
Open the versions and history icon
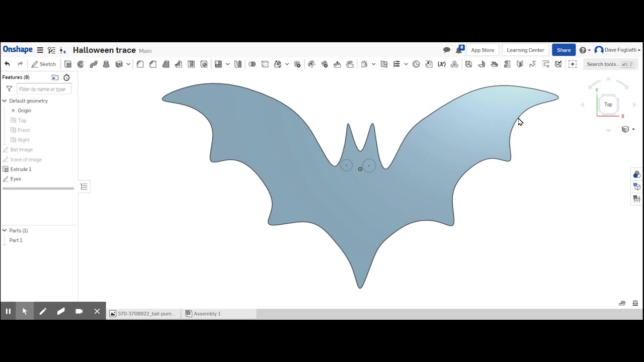click(51, 50)
